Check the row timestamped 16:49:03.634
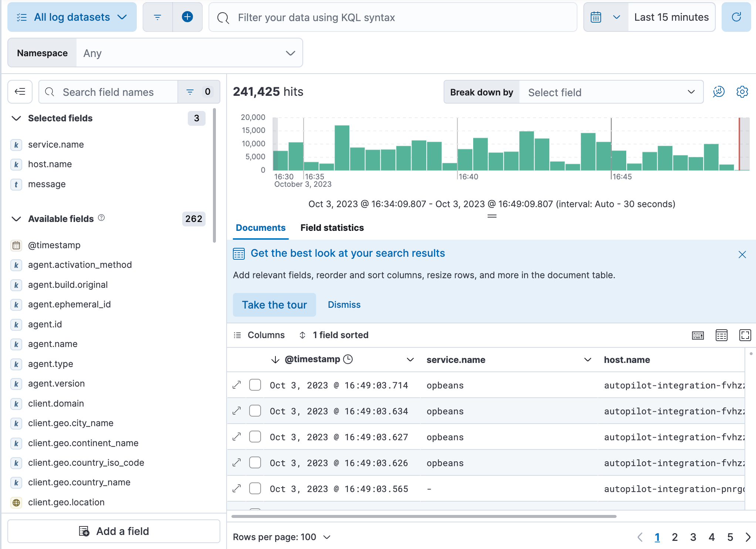756x549 pixels. coord(255,411)
